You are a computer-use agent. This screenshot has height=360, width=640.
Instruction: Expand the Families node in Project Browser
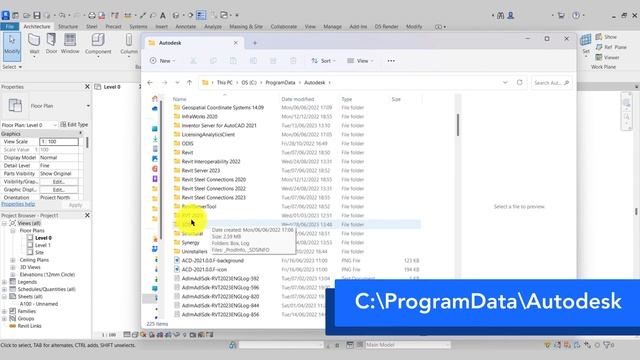point(4,311)
